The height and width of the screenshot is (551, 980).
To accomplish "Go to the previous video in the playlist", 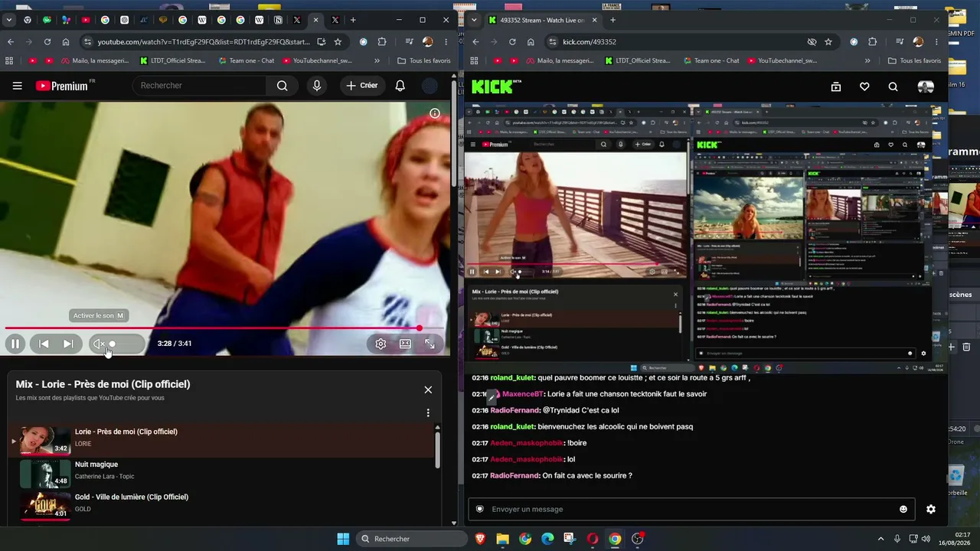I will tap(44, 344).
